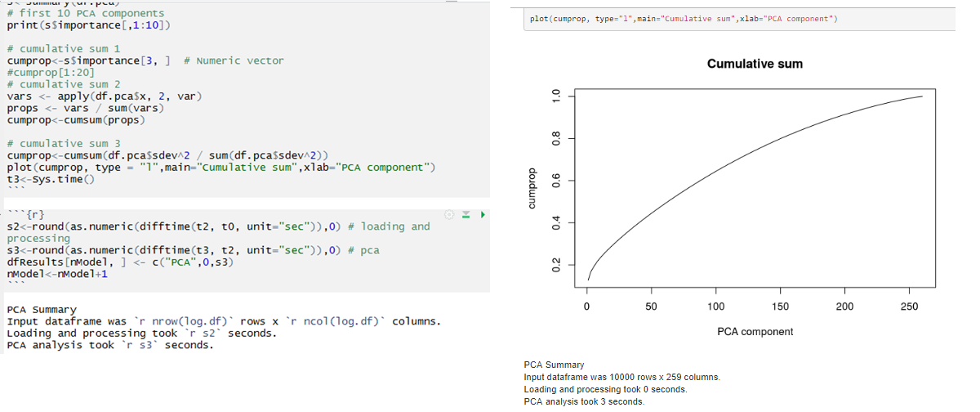Click output 'PCA analysis took 3 seconds.'
This screenshot has height=412, width=980.
pos(584,401)
